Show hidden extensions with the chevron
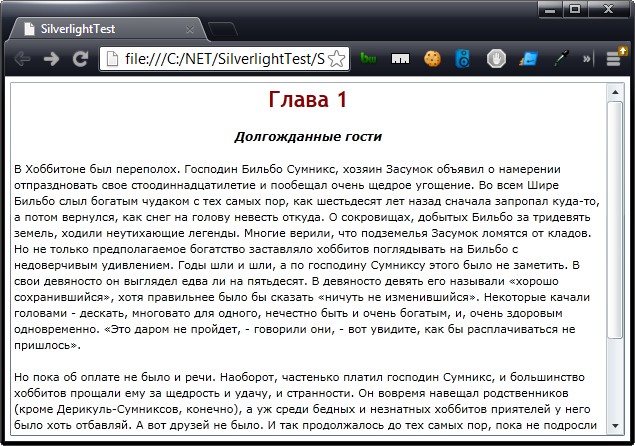This screenshot has width=635, height=446. pos(586,59)
